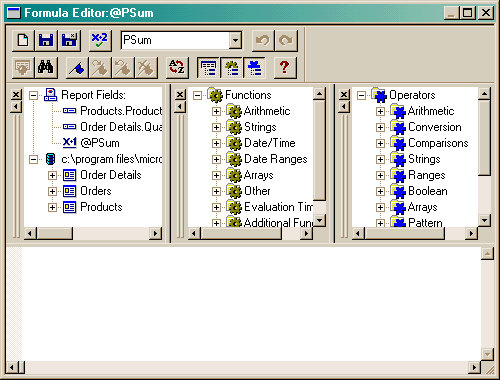500x380 pixels.
Task: Click the blue flag bookmark icon
Action: [77, 68]
